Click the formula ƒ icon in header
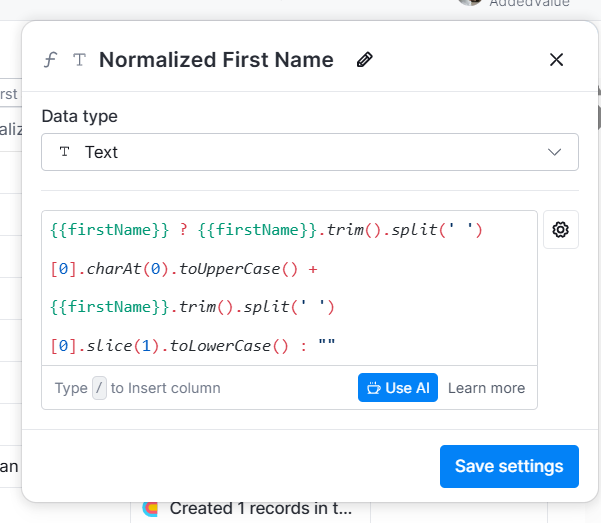This screenshot has height=523, width=601. pyautogui.click(x=50, y=60)
